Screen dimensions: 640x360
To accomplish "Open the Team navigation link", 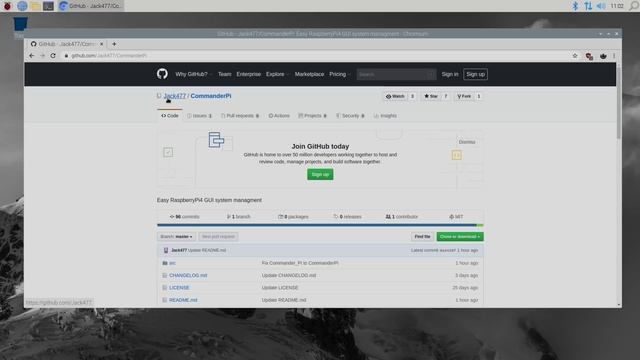I will pos(224,74).
